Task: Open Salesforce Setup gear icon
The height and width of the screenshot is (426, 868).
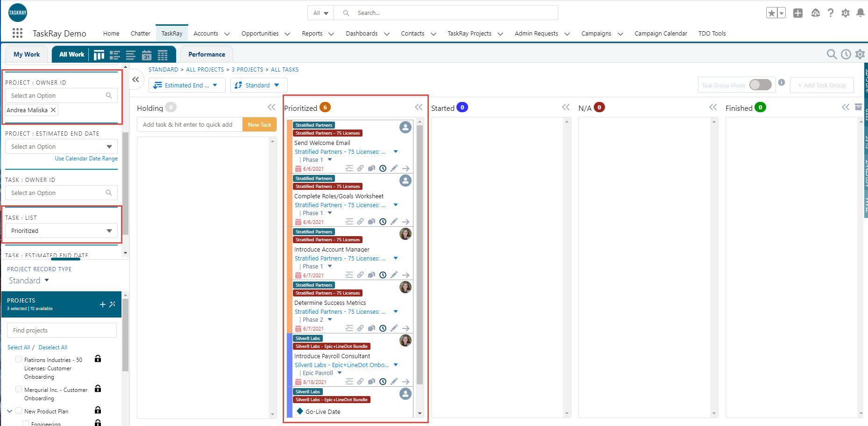Action: pyautogui.click(x=846, y=13)
